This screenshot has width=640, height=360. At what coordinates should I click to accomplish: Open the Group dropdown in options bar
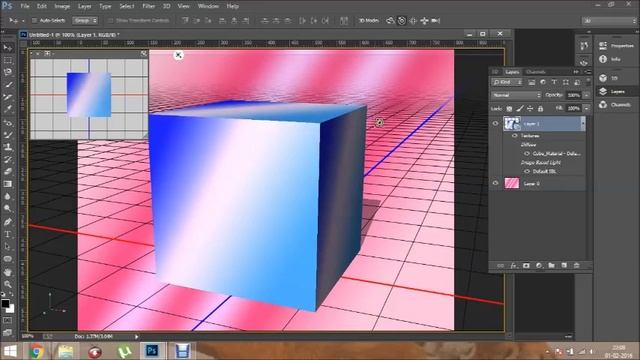[x=85, y=20]
